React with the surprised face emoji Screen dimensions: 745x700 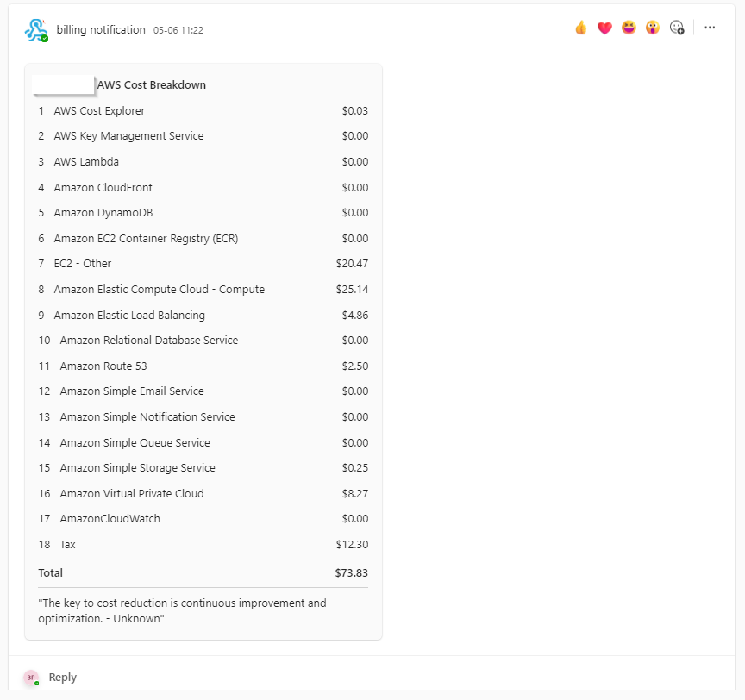(653, 28)
